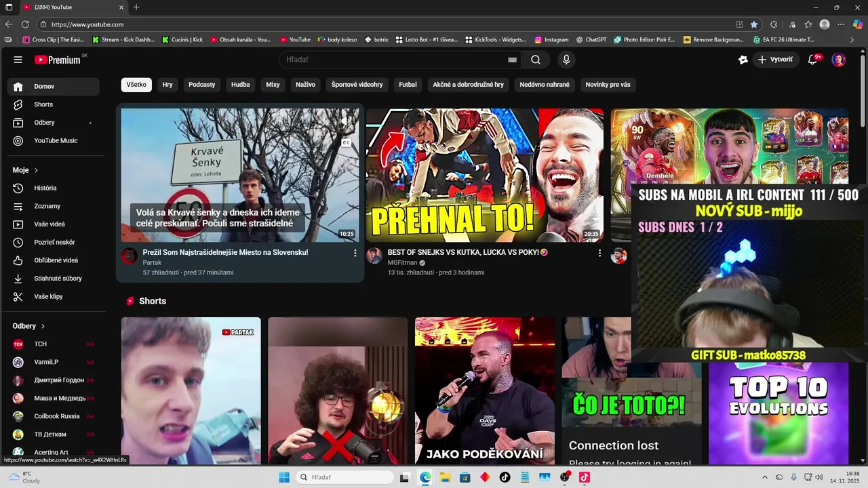Select the Nedávno nahrané chip

[x=545, y=85]
